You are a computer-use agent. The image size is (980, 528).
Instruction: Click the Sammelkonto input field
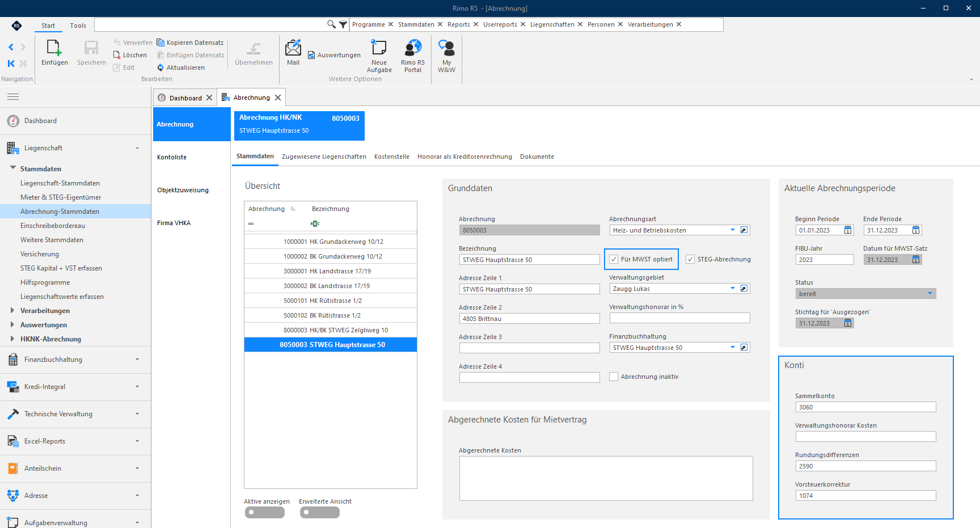(865, 407)
